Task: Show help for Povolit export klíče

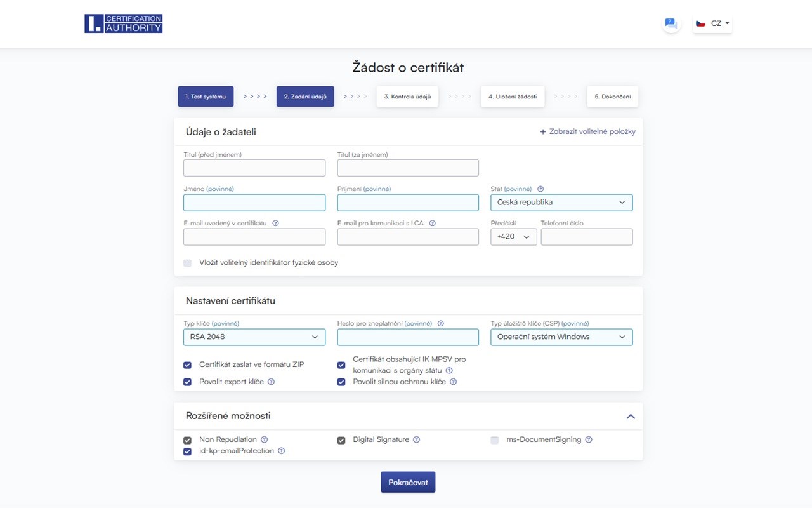Action: pyautogui.click(x=271, y=382)
